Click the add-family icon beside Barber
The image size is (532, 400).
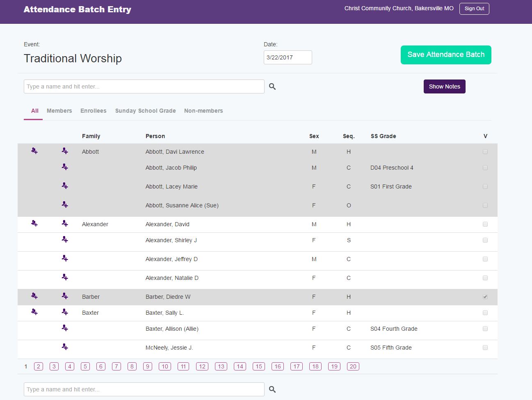[x=34, y=296]
